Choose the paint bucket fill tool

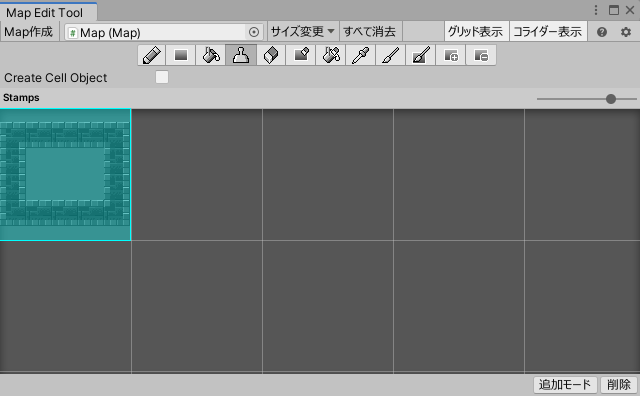click(211, 55)
